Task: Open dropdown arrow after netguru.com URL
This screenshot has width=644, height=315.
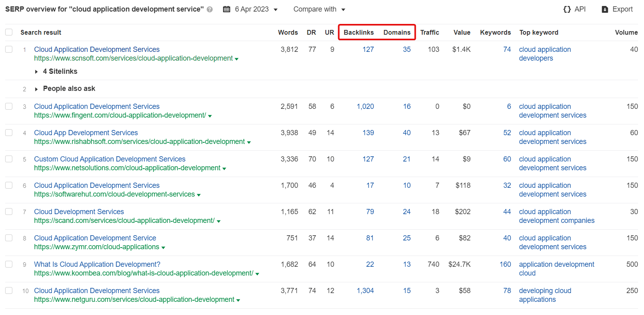Action: [238, 300]
